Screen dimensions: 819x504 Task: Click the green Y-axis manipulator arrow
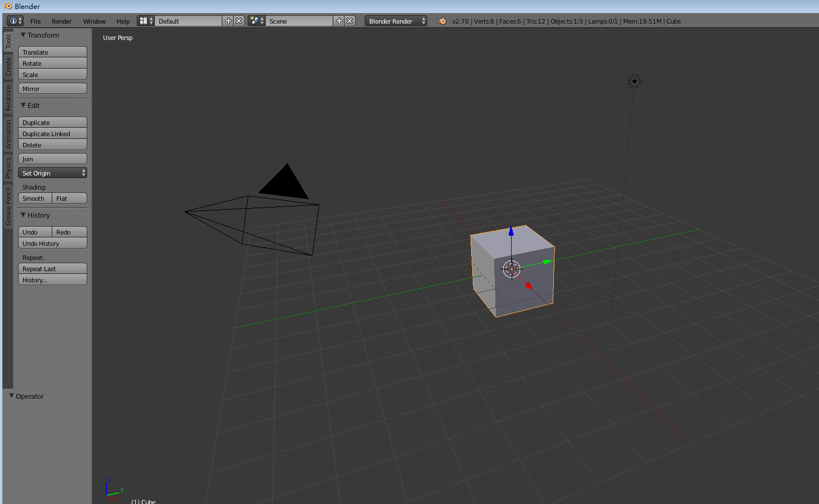click(548, 262)
